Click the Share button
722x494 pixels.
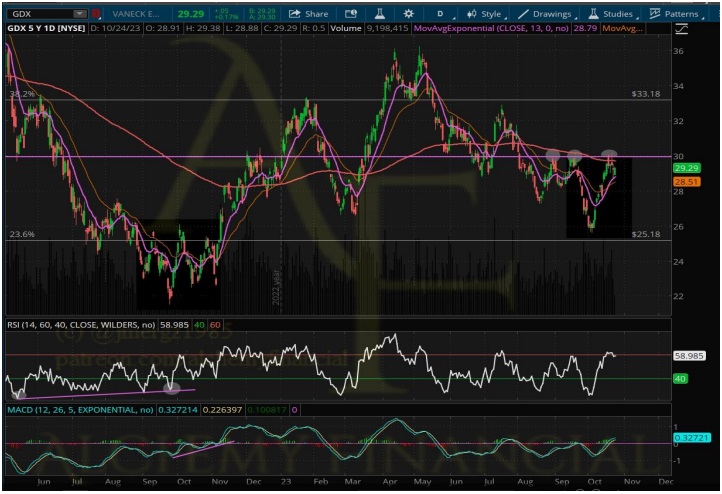coord(308,15)
